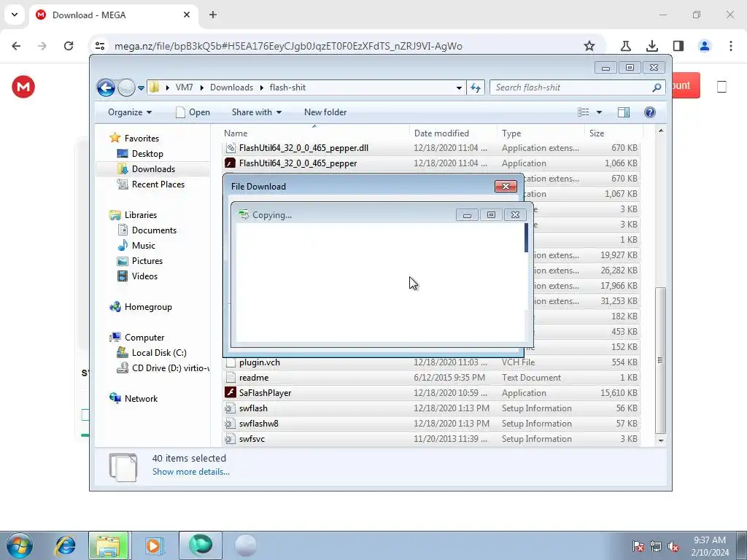747x560 pixels.
Task: Select swfsvc file
Action: pos(252,439)
